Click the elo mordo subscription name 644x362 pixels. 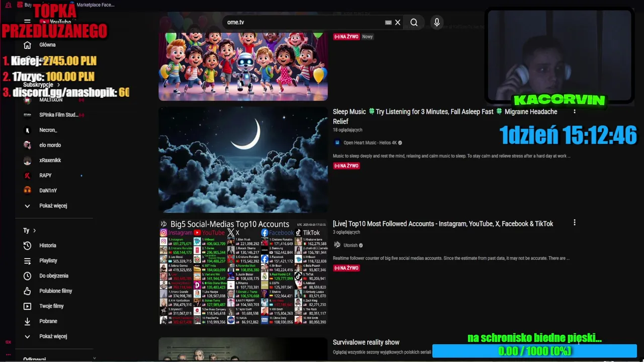[50, 145]
